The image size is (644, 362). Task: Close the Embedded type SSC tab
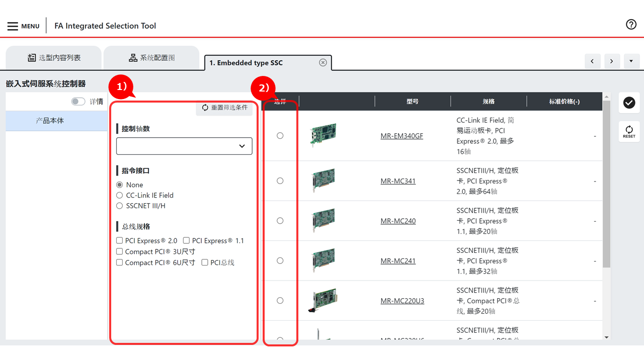click(323, 62)
